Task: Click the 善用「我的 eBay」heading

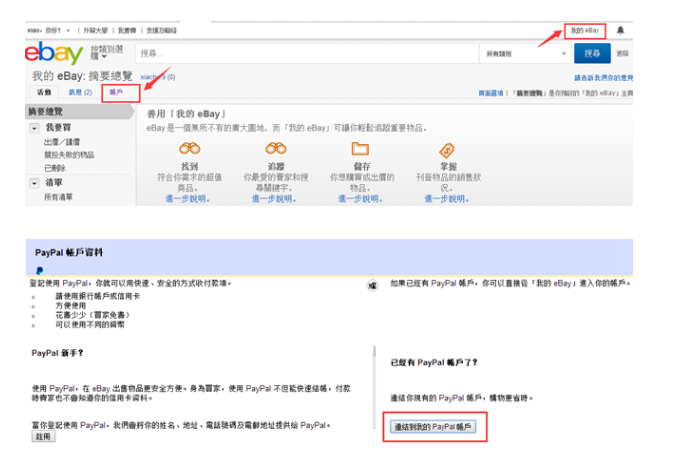Action: (x=186, y=114)
